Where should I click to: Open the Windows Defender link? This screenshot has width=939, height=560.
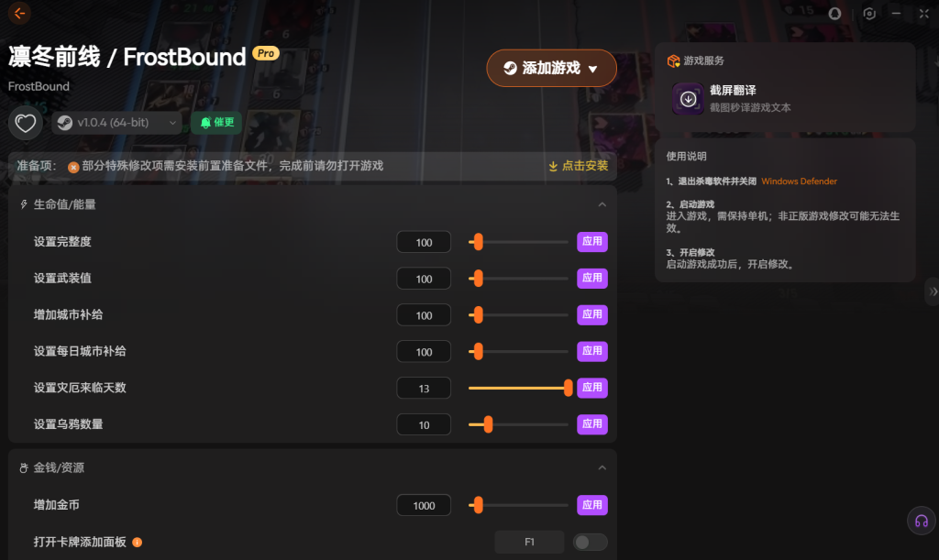pyautogui.click(x=799, y=181)
